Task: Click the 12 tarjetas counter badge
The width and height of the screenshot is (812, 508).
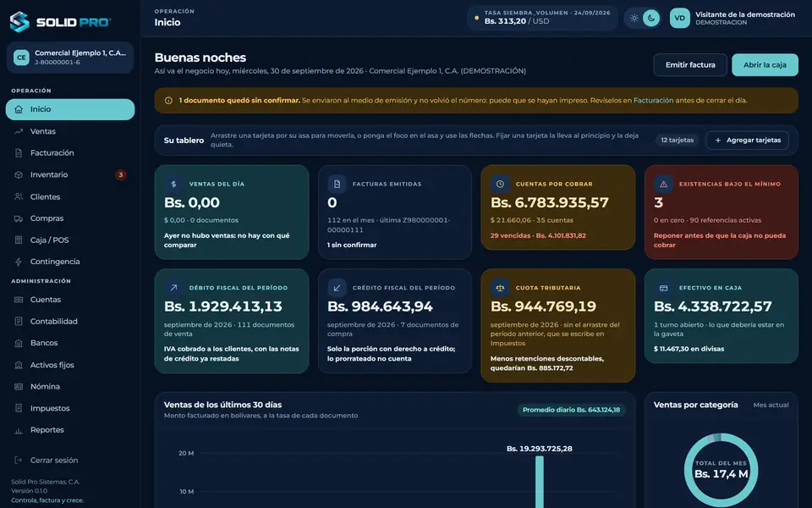Action: pos(677,140)
